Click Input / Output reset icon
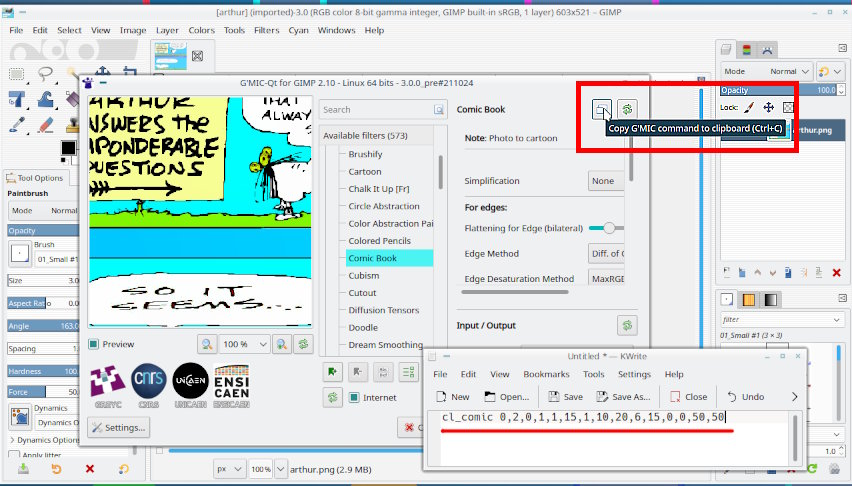This screenshot has height=486, width=852. [627, 326]
